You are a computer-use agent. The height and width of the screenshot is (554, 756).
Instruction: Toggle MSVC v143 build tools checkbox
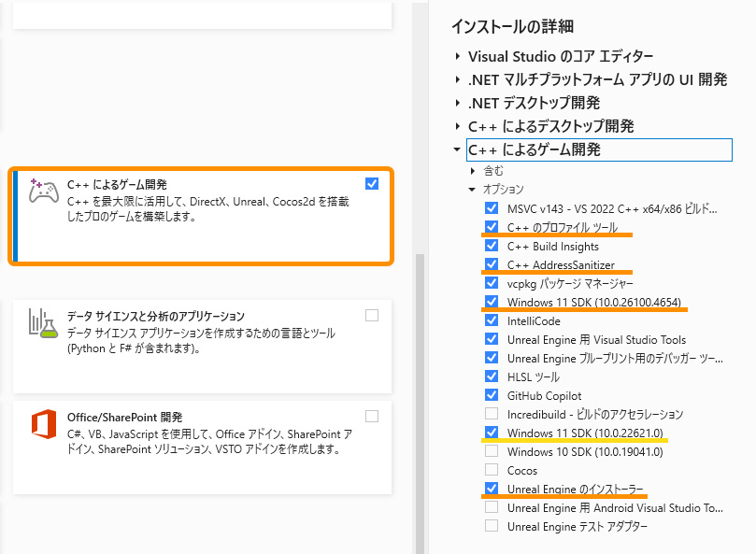[492, 207]
